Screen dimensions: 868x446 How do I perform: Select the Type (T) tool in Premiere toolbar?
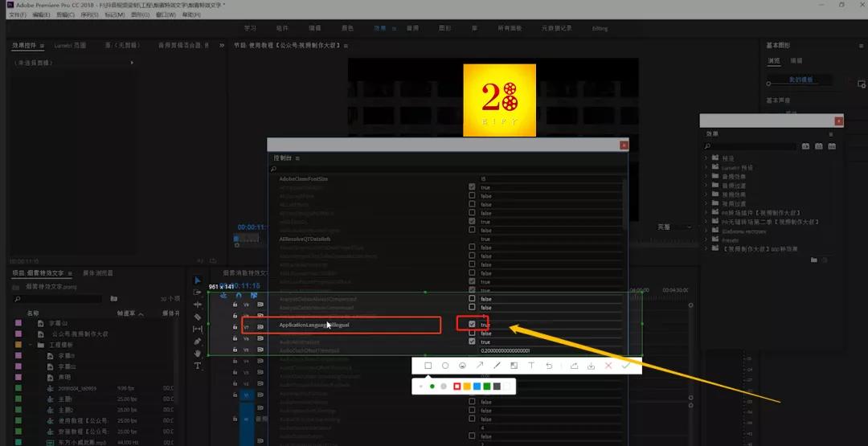pyautogui.click(x=198, y=366)
